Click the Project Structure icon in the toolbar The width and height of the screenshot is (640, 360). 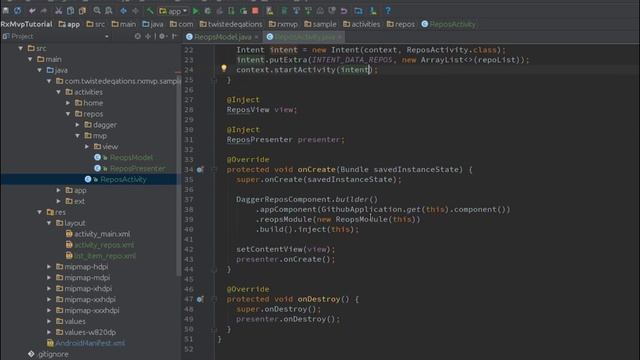click(358, 11)
